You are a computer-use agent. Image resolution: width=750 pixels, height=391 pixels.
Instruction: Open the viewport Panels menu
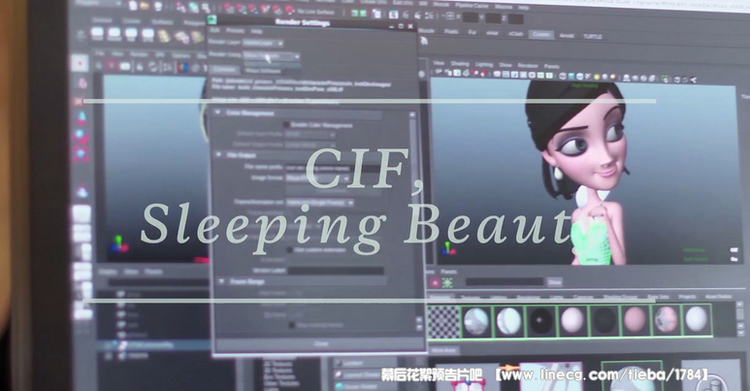click(x=551, y=66)
